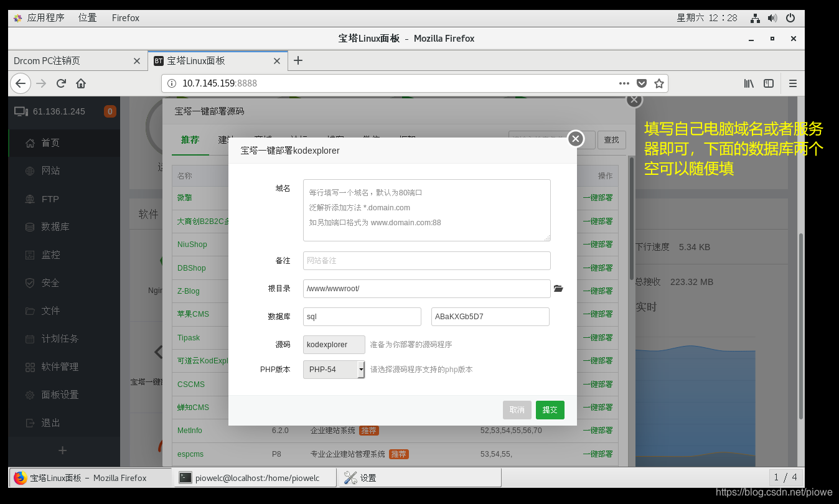Screen dimensions: 839x504
Task: Show site information icon in address bar
Action: [x=172, y=83]
